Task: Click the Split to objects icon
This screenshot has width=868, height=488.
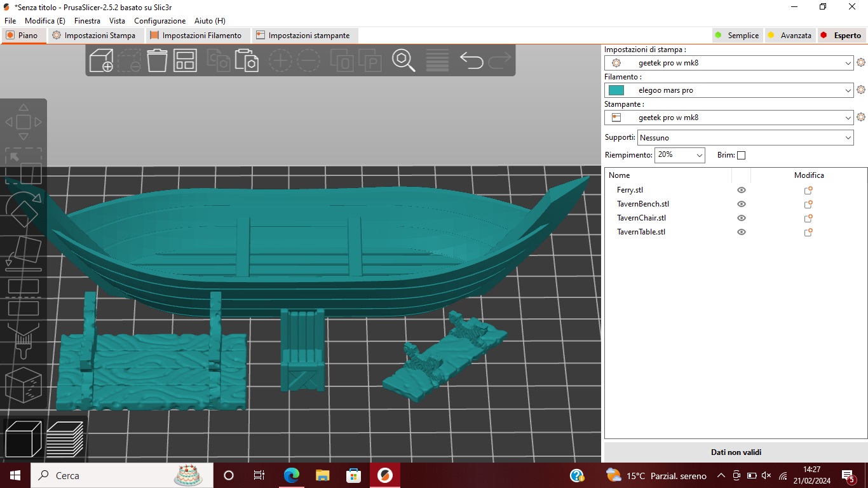Action: coord(342,60)
